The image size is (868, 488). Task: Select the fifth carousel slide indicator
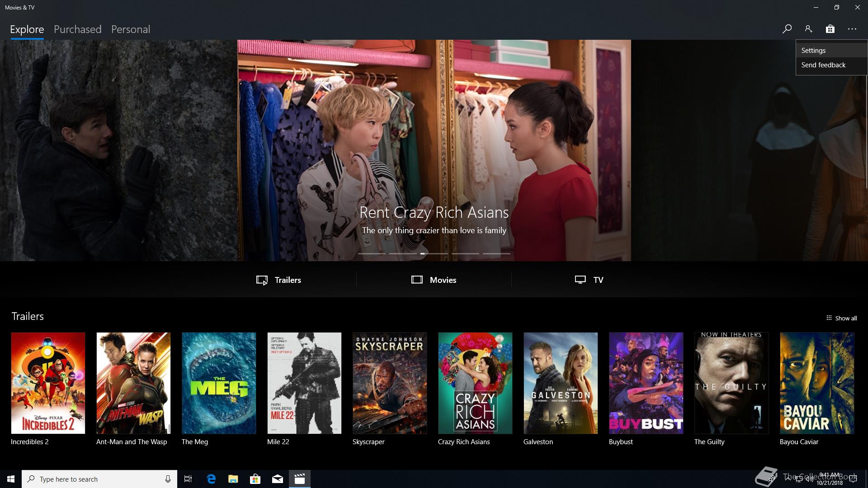click(496, 253)
